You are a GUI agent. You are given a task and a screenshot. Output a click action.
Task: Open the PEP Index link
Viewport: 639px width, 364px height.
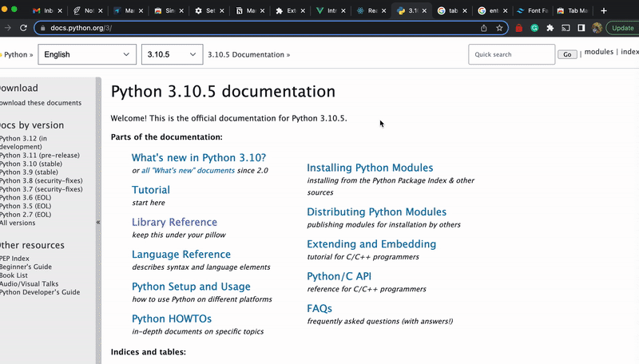tap(14, 259)
